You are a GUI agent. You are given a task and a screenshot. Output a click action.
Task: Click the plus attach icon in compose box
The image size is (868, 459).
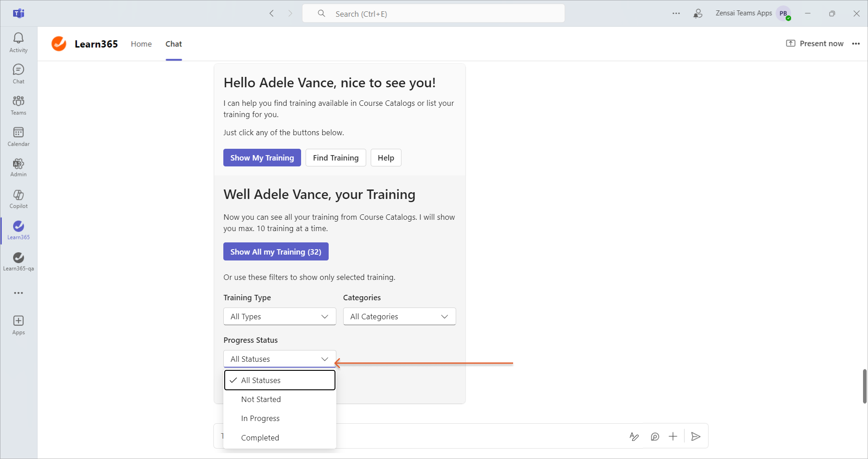(x=673, y=436)
